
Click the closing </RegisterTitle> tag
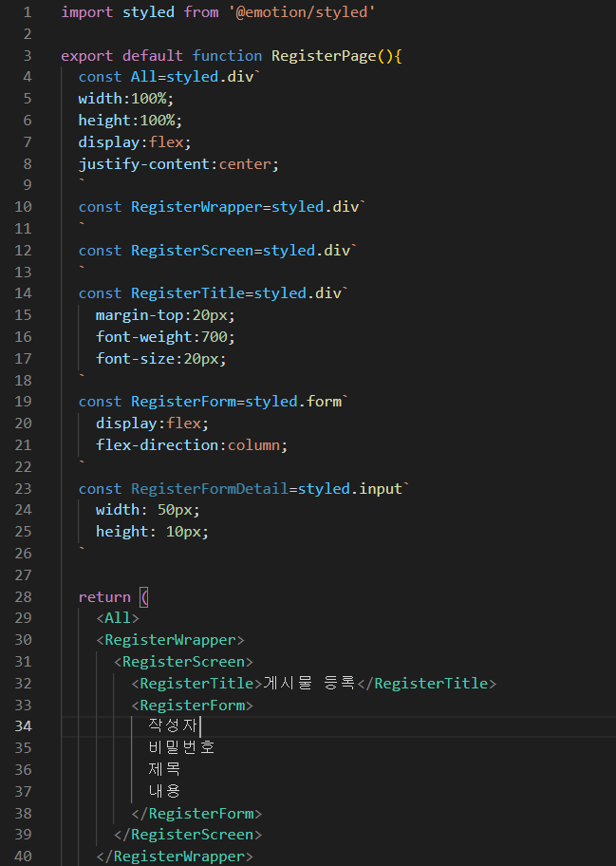click(427, 684)
